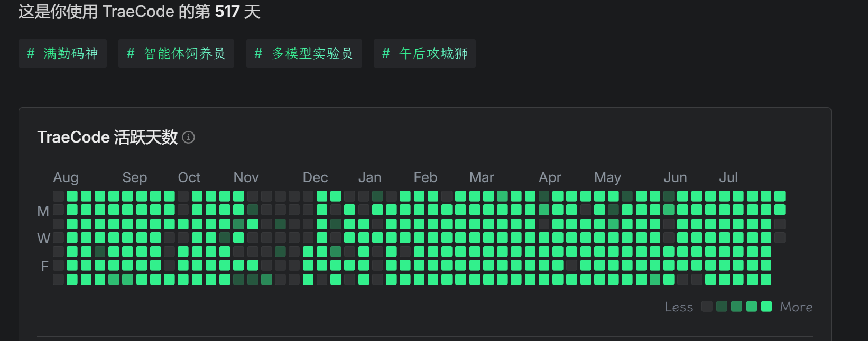Screen dimensions: 868x341
Task: Click the Aug month label
Action: point(66,177)
